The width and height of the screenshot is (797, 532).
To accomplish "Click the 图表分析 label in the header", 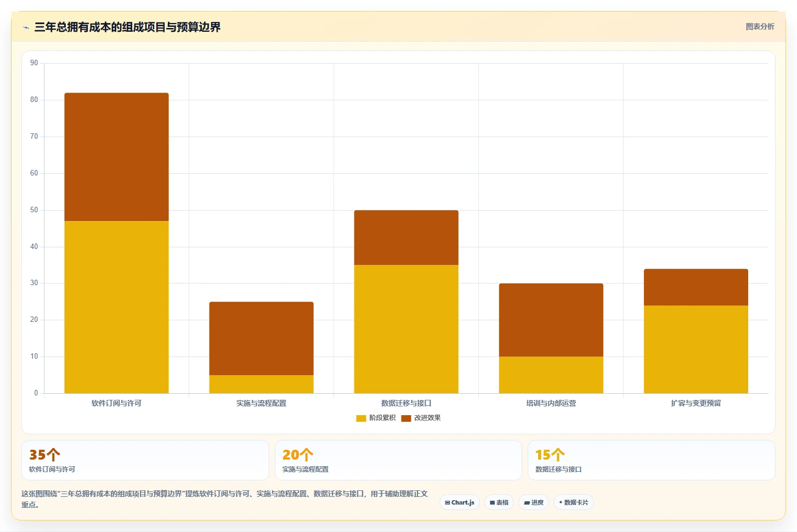I will (x=760, y=26).
